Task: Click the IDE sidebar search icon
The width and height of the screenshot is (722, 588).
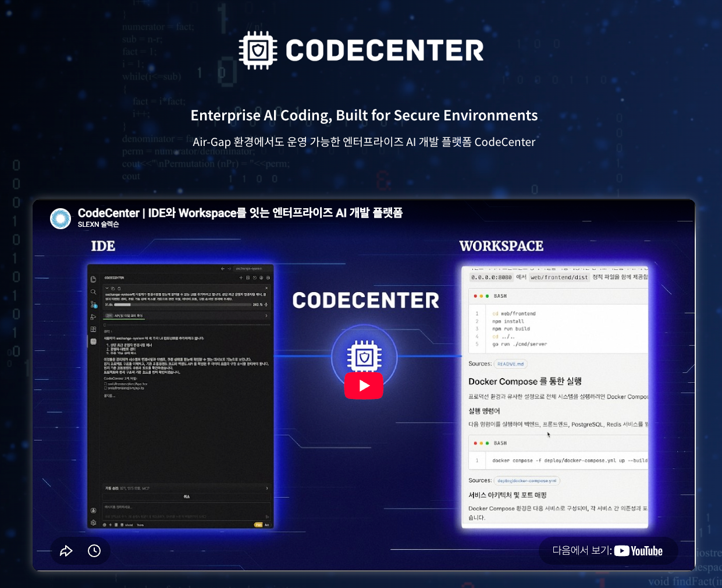Action: 93,292
